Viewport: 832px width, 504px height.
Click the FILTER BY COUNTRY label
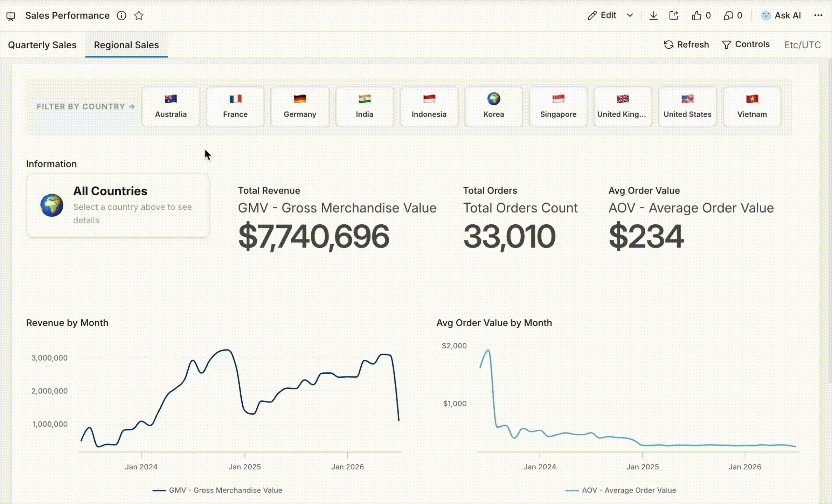(x=86, y=107)
